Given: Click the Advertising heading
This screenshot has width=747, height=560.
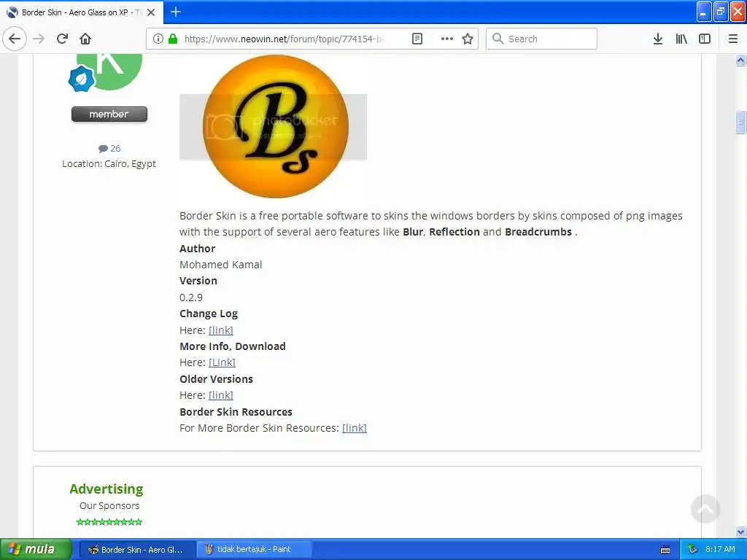Looking at the screenshot, I should (107, 489).
